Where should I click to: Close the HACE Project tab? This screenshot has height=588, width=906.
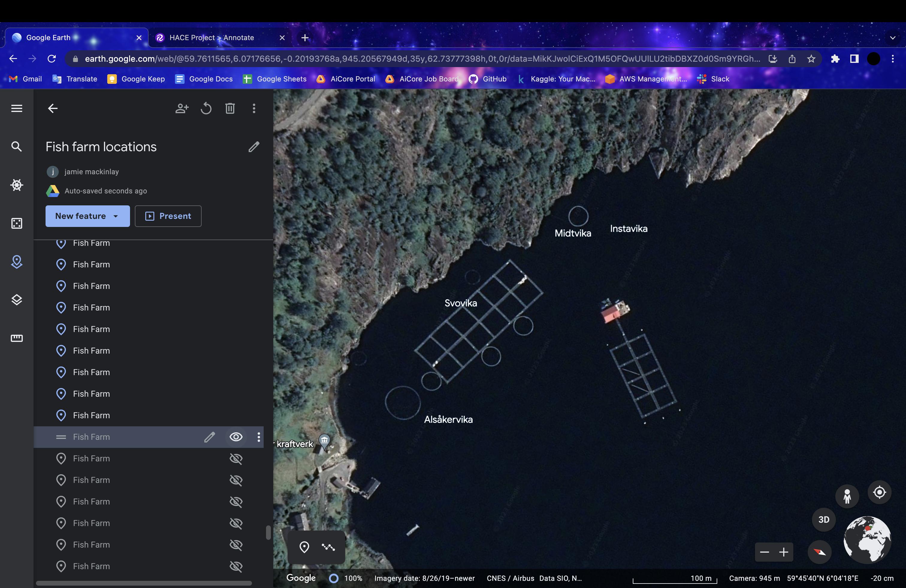tap(282, 38)
